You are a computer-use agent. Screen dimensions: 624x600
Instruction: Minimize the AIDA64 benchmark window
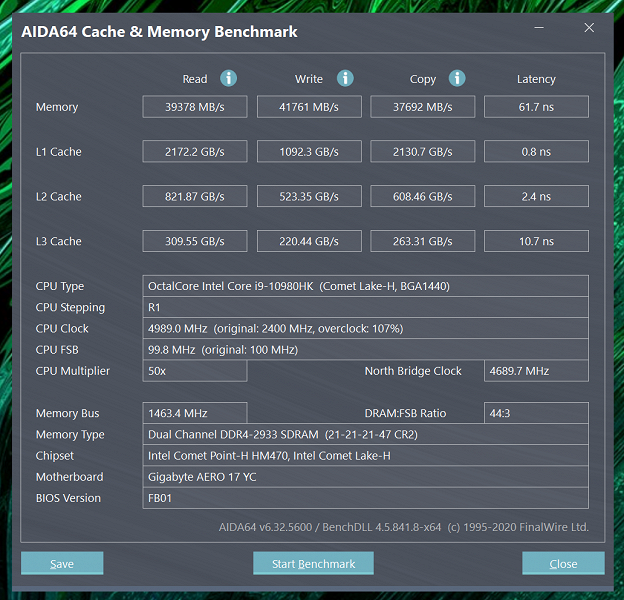(539, 27)
